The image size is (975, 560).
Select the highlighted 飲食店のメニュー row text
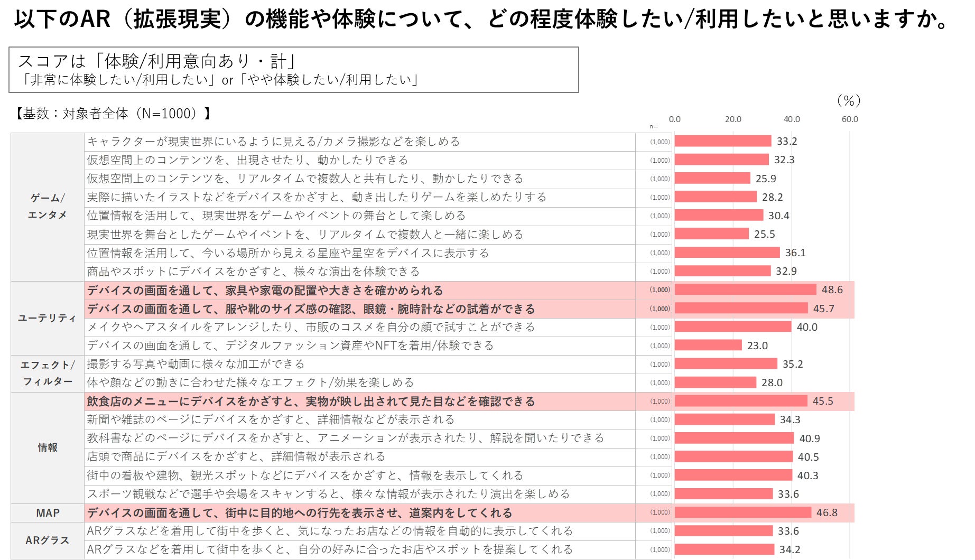pyautogui.click(x=311, y=402)
